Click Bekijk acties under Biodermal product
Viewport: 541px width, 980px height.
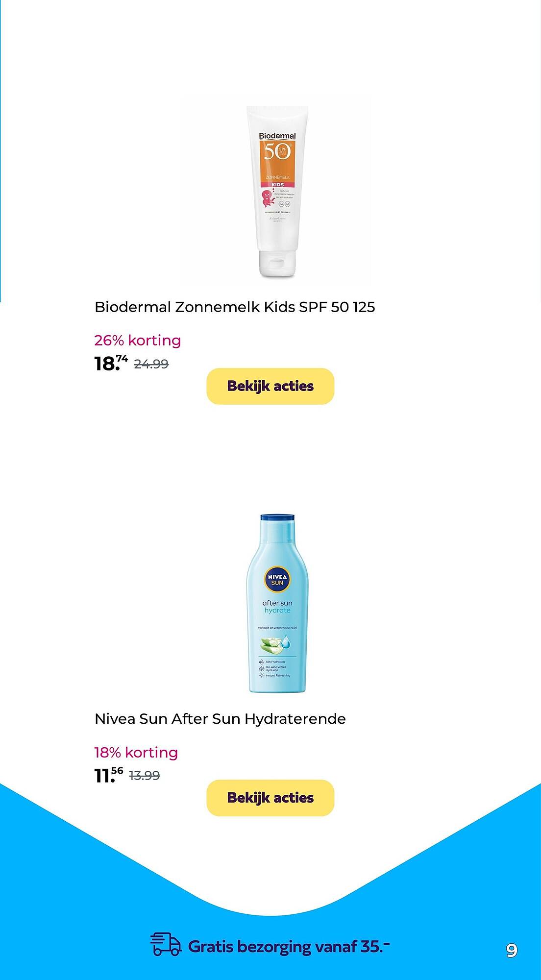tap(270, 386)
